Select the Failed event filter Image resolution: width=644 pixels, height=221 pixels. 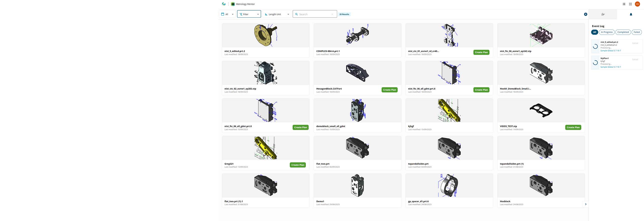pyautogui.click(x=637, y=32)
